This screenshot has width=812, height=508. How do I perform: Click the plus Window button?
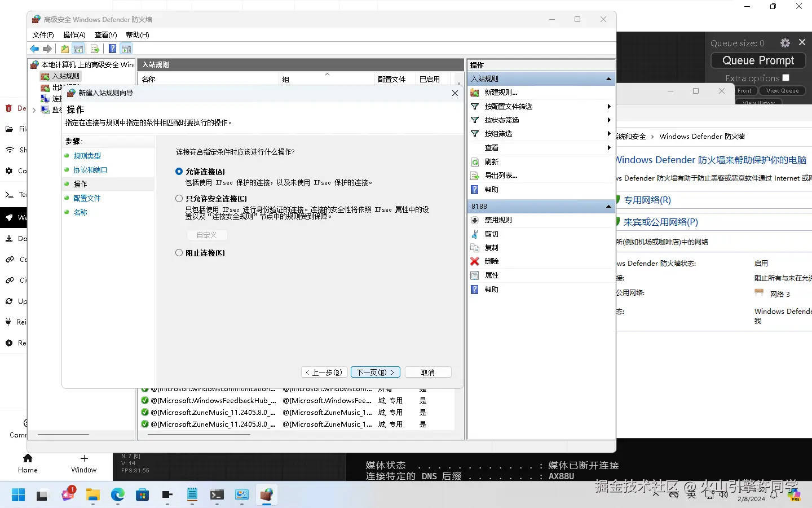pyautogui.click(x=84, y=463)
